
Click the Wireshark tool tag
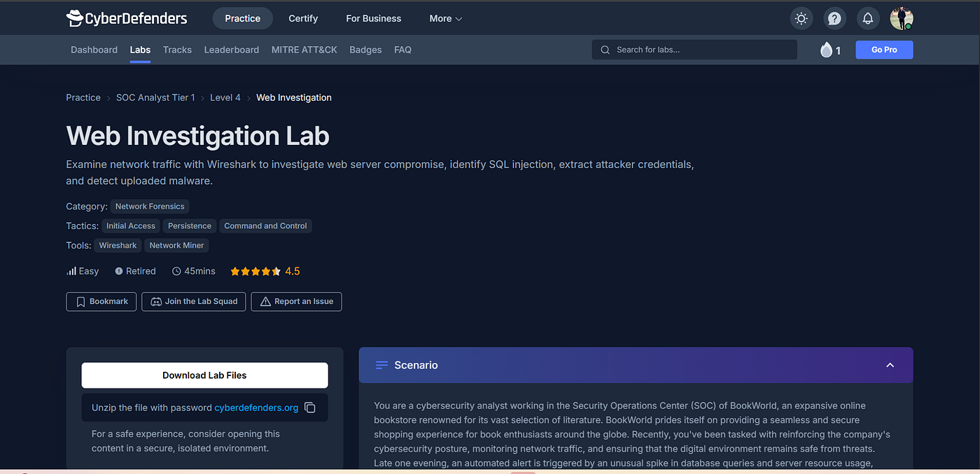click(x=118, y=246)
